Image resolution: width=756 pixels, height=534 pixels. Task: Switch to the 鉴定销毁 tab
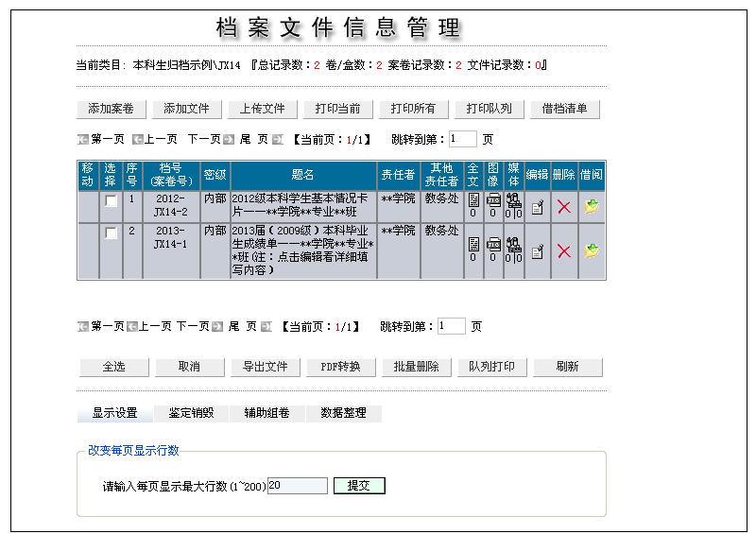(x=191, y=413)
